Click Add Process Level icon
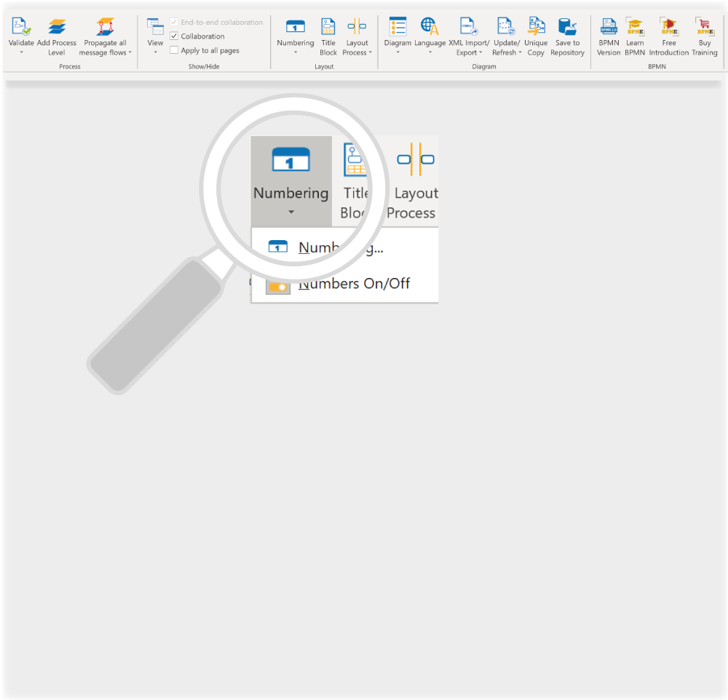 coord(57,26)
